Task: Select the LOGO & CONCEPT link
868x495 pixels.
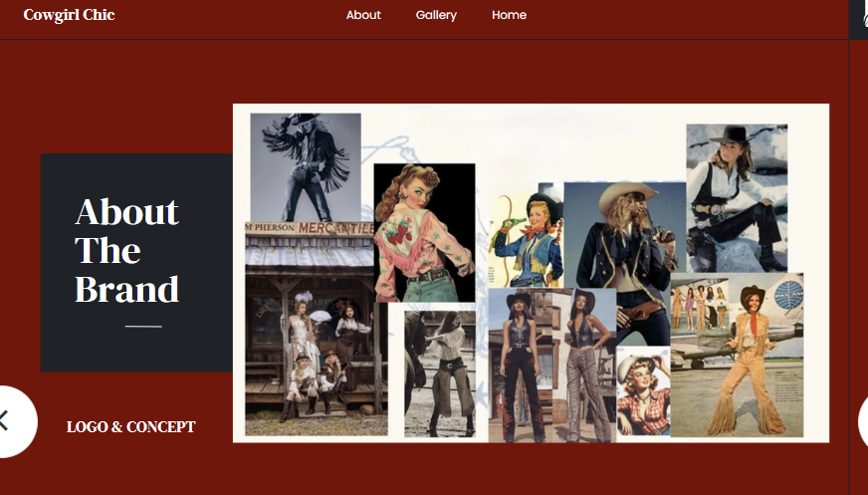Action: (x=131, y=427)
